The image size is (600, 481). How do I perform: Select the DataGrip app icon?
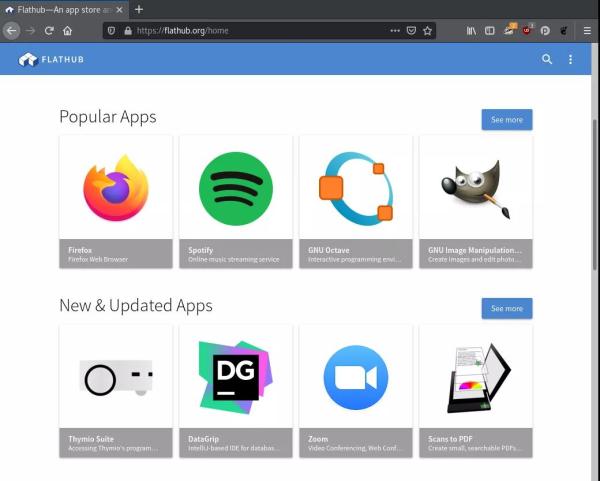[x=235, y=377]
